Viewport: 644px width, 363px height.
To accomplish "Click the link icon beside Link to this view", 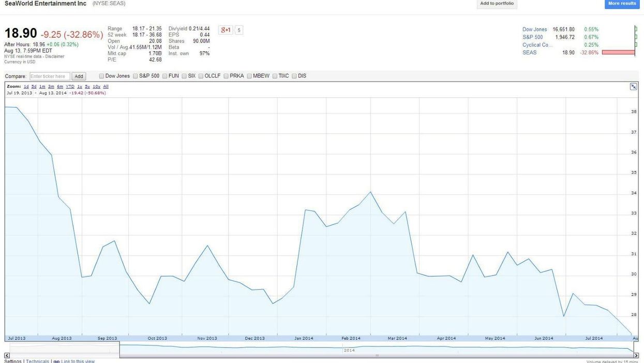I will coord(56,361).
